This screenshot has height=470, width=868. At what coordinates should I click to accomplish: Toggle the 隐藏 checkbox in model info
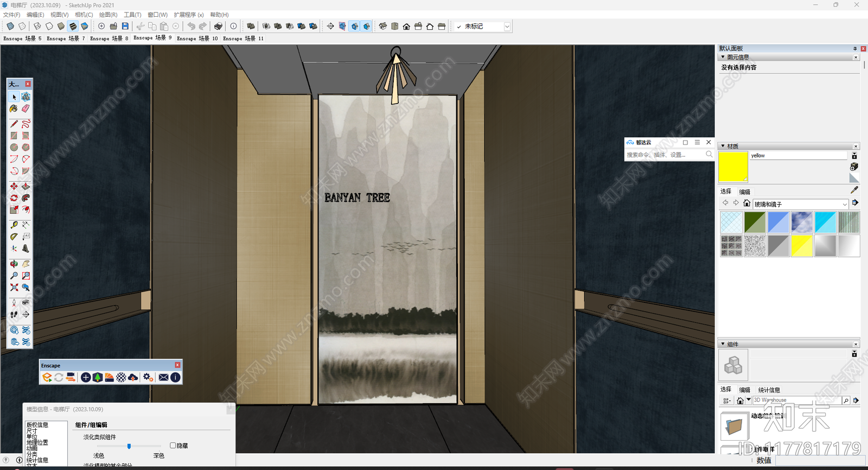point(173,446)
